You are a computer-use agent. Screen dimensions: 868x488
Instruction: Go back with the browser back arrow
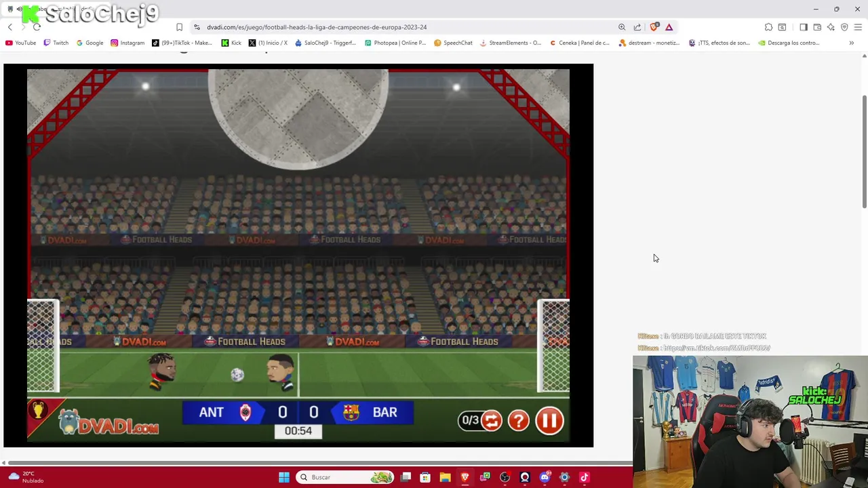coord(10,27)
